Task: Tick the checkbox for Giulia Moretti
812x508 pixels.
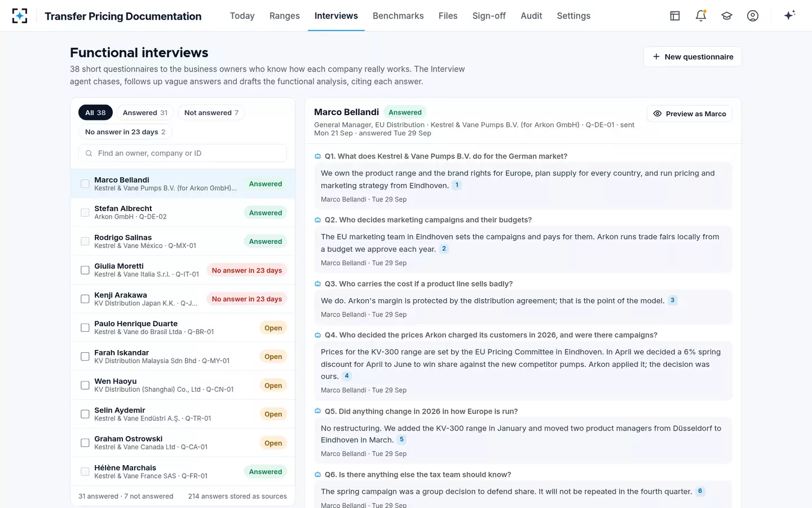Action: click(x=85, y=270)
